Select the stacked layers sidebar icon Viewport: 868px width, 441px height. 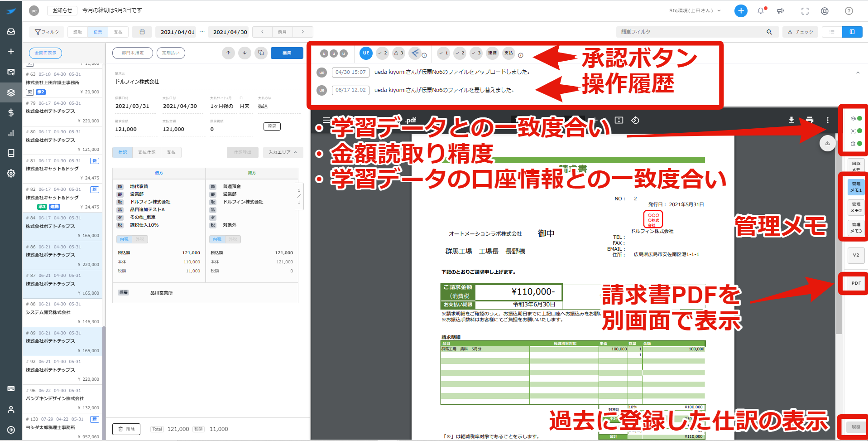11,92
